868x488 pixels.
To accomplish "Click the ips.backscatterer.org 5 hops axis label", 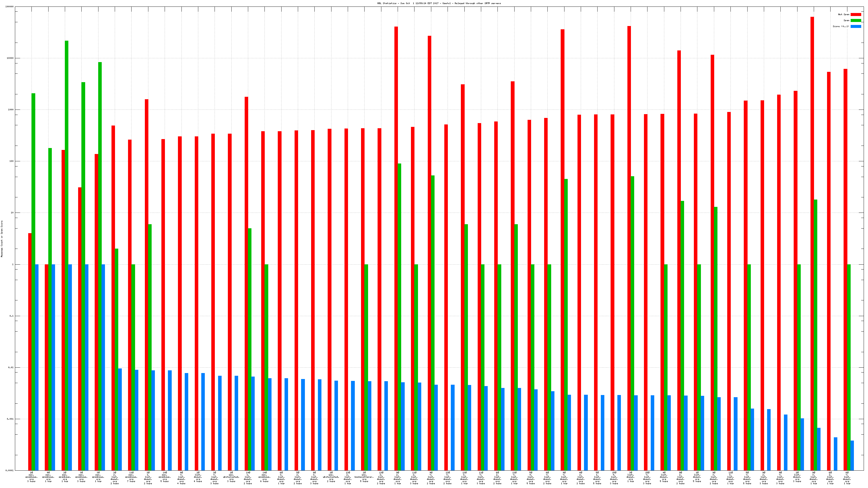I will click(x=364, y=477).
